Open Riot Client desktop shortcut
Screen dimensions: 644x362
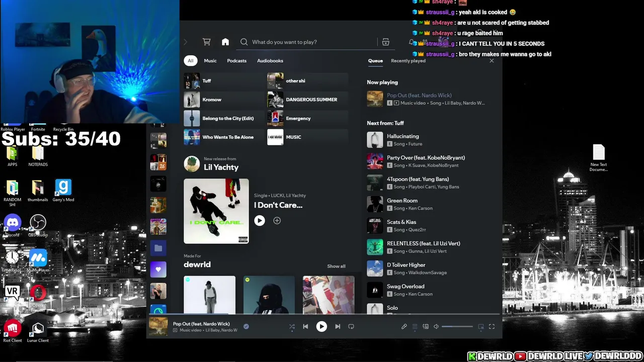tap(13, 331)
